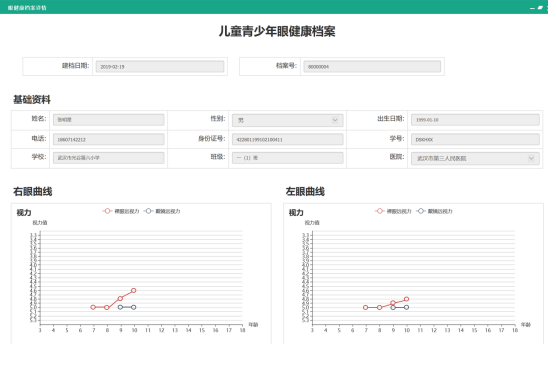
Task: Select left eye blue point at age 10
Action: pos(406,307)
